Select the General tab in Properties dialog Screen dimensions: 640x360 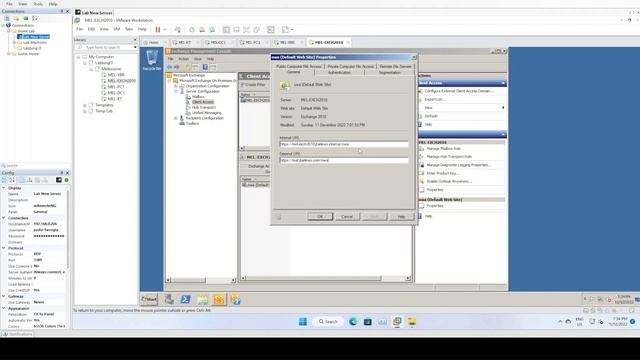(293, 72)
